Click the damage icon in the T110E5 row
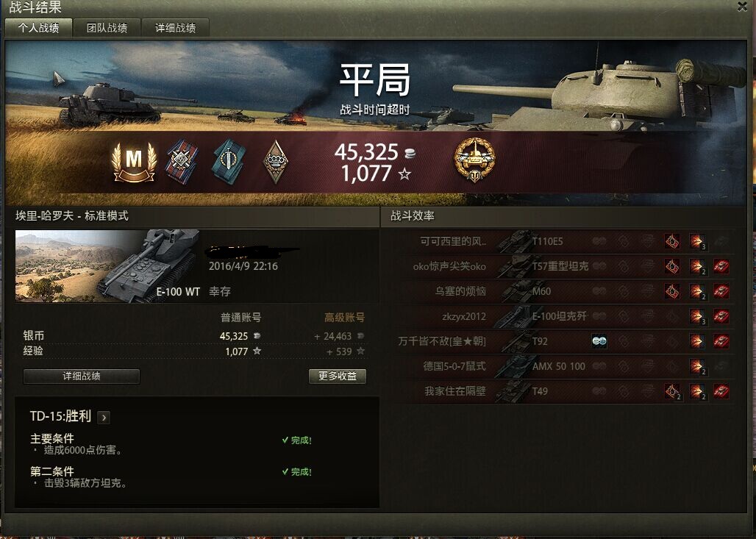 tap(696, 241)
